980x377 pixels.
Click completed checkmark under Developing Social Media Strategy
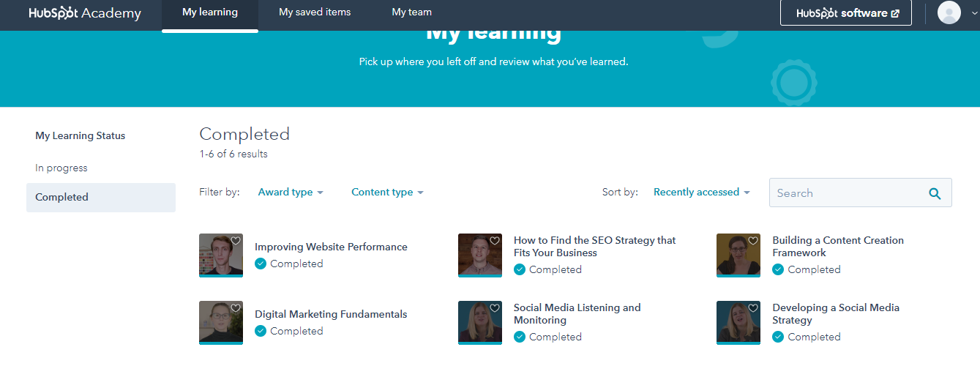pos(778,337)
